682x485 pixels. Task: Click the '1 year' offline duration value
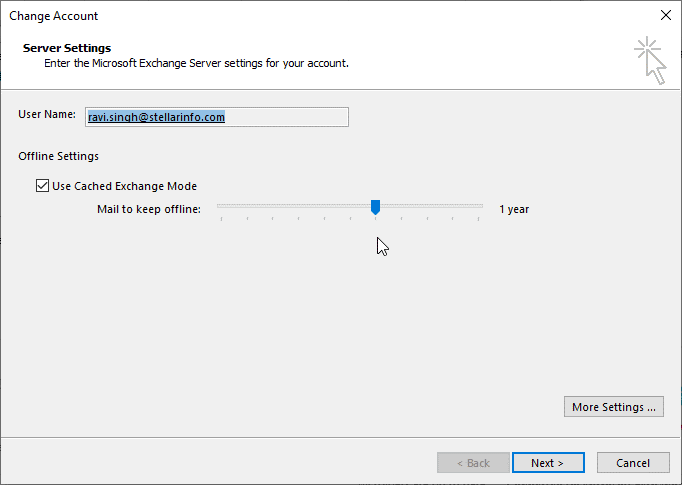(514, 209)
